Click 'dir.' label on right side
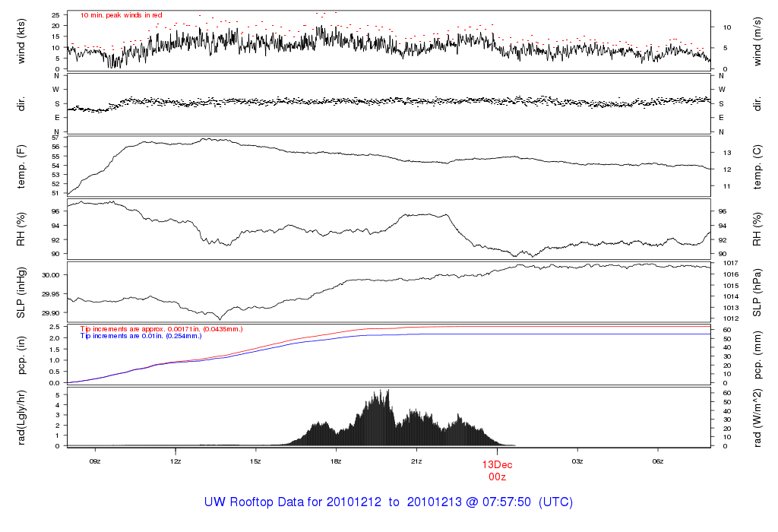The image size is (778, 532). pos(757,104)
